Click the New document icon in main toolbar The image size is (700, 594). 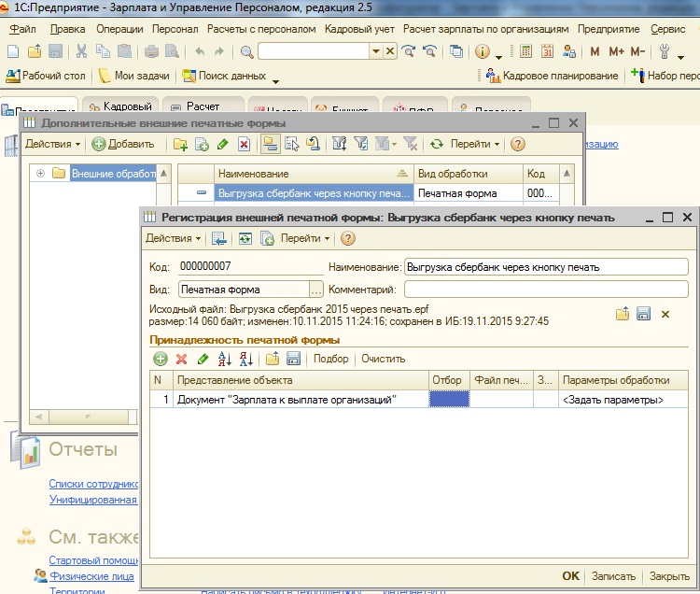click(x=13, y=51)
